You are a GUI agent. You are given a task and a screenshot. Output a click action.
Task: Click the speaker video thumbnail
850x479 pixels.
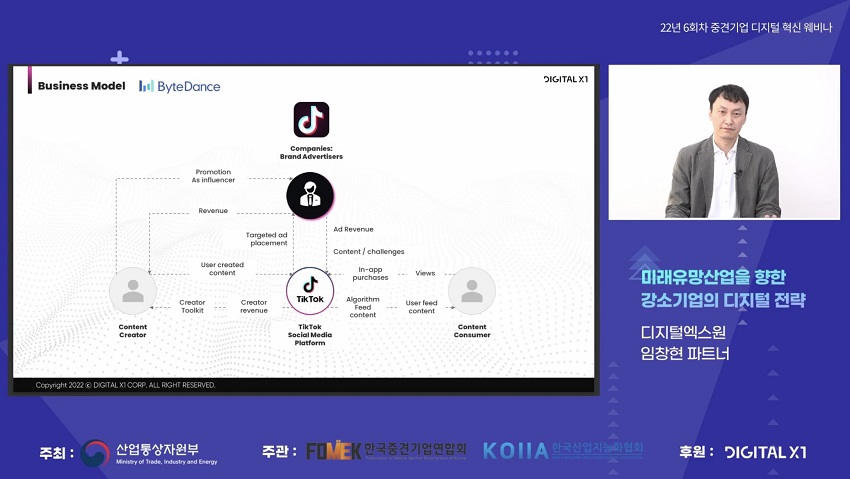pos(724,142)
